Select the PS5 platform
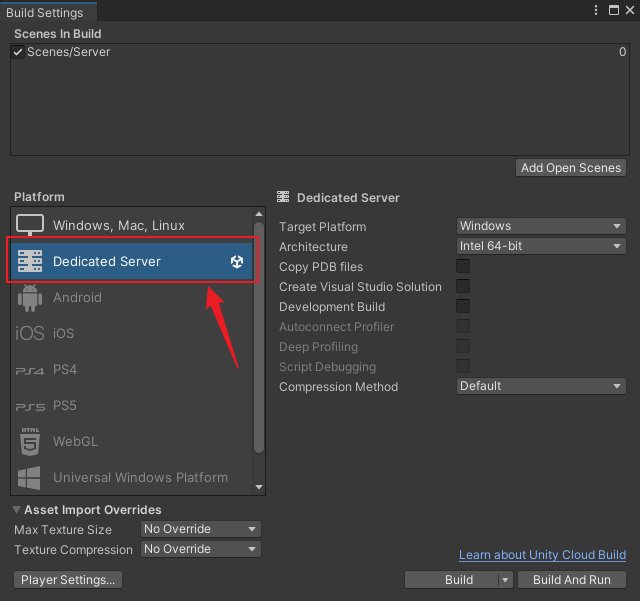 click(x=132, y=406)
